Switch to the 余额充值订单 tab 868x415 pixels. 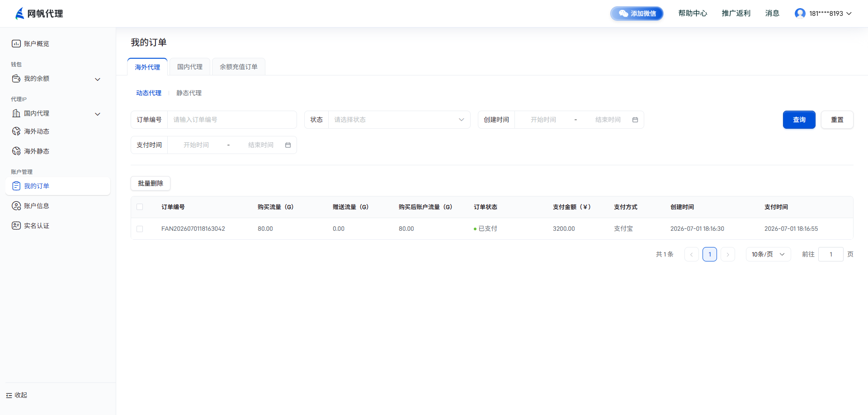coord(239,67)
